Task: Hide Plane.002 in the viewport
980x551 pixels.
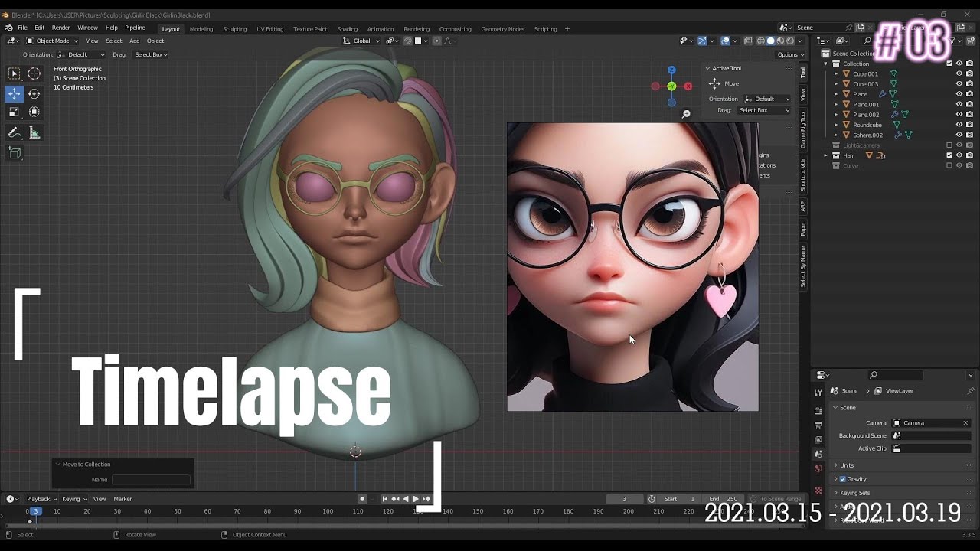Action: (959, 115)
